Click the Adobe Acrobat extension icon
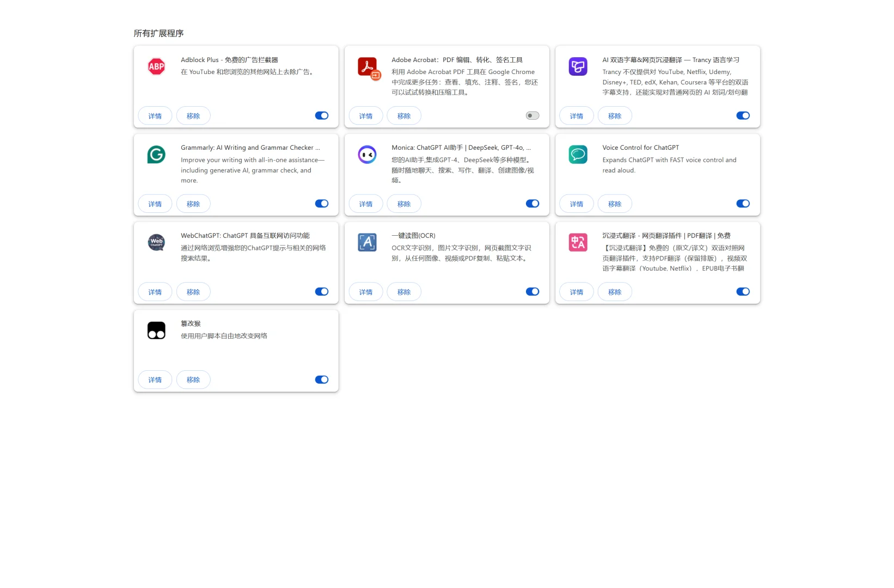Image resolution: width=894 pixels, height=588 pixels. (x=368, y=68)
